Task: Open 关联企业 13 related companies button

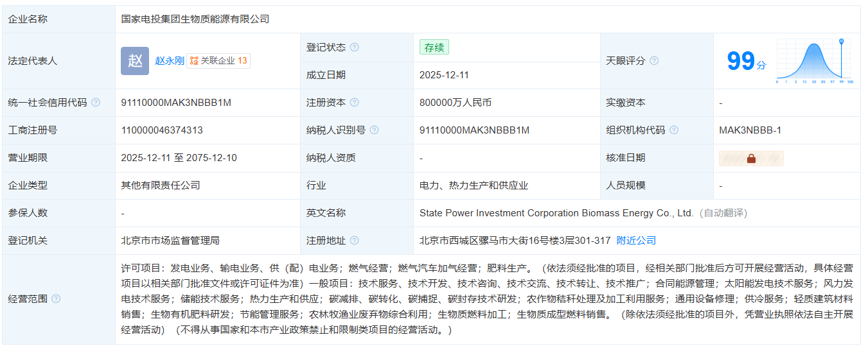Action: click(x=218, y=61)
